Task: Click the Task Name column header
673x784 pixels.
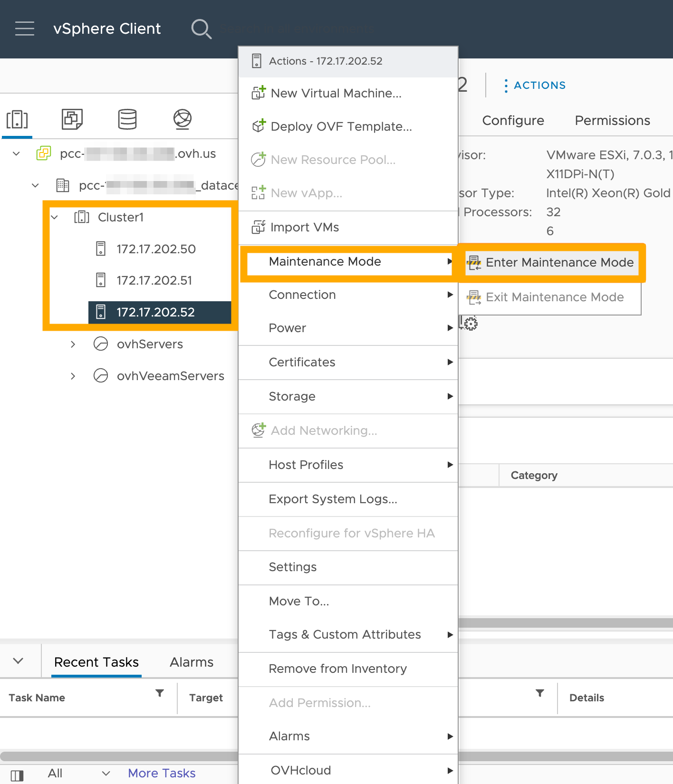Action: [37, 698]
